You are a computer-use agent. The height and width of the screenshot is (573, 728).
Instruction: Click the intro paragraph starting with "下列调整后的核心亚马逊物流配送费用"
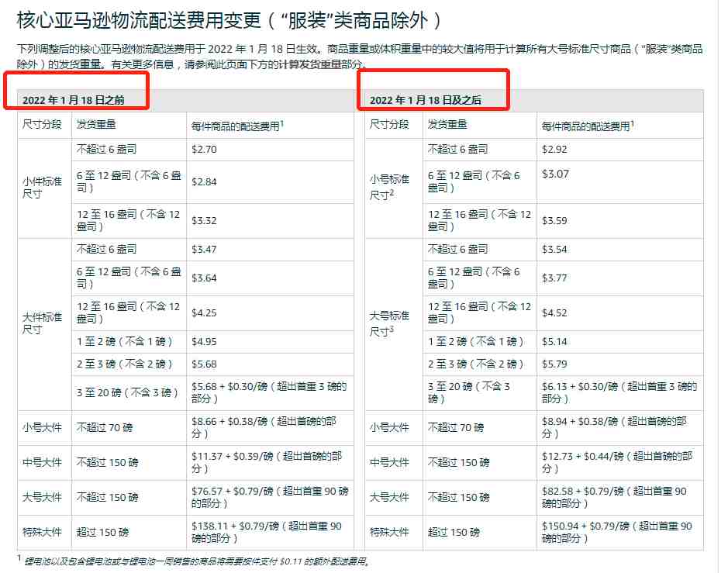[x=360, y=56]
